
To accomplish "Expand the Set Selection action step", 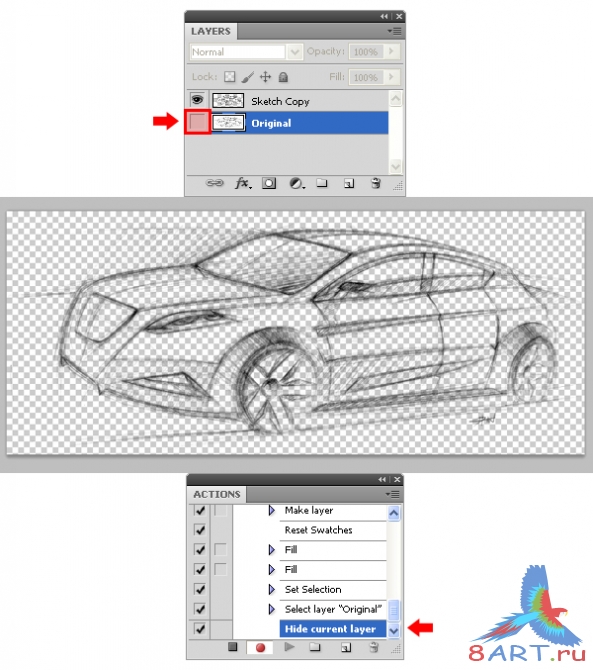I will click(x=272, y=589).
